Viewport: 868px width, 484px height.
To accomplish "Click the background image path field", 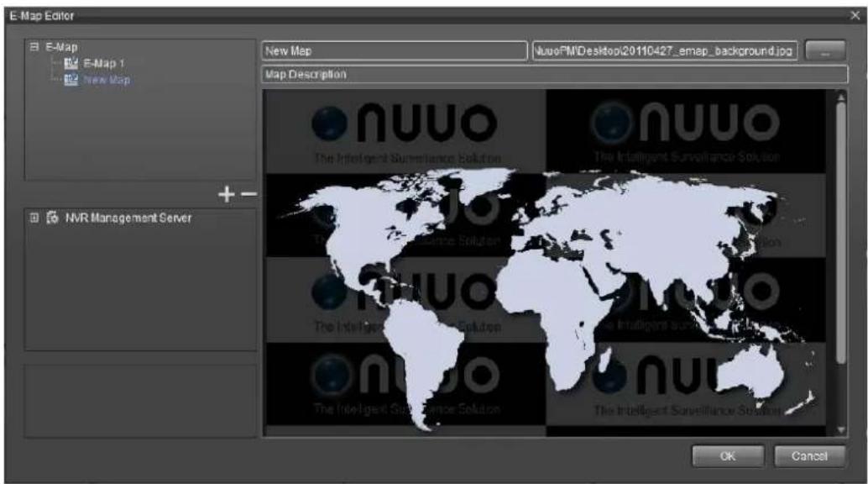I will tap(665, 51).
